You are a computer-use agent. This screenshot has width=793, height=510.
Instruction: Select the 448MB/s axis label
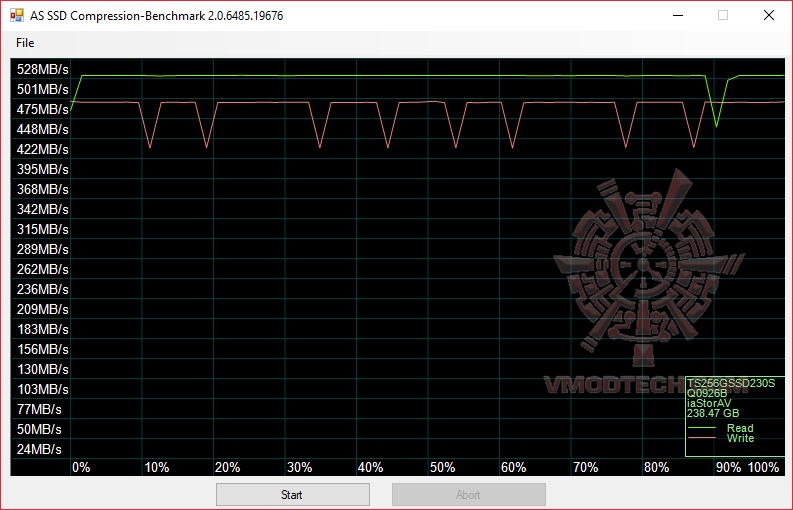pyautogui.click(x=42, y=129)
